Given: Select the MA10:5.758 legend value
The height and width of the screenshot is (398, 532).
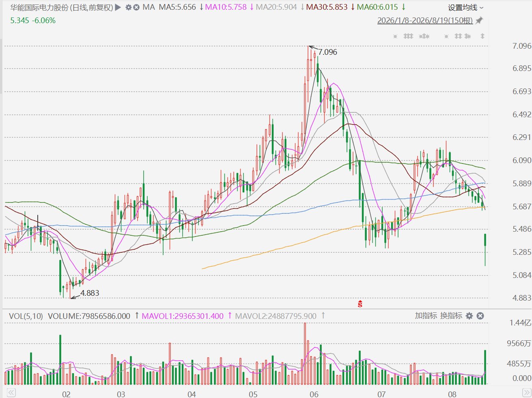Looking at the screenshot, I should tap(226, 7).
